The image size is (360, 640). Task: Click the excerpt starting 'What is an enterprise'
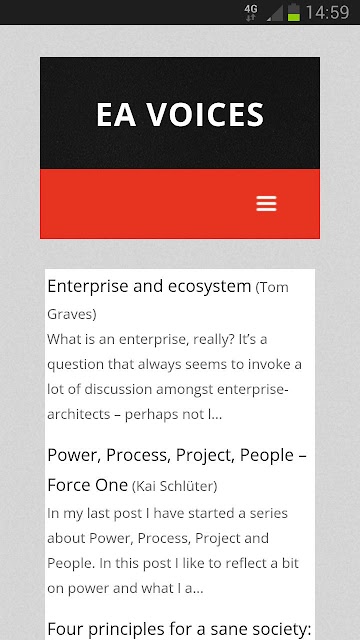(174, 377)
